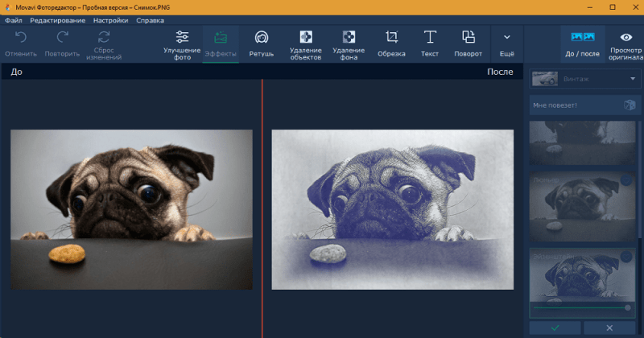Toggle Просмотр оригинала eye preview
The width and height of the screenshot is (644, 338).
coord(625,43)
